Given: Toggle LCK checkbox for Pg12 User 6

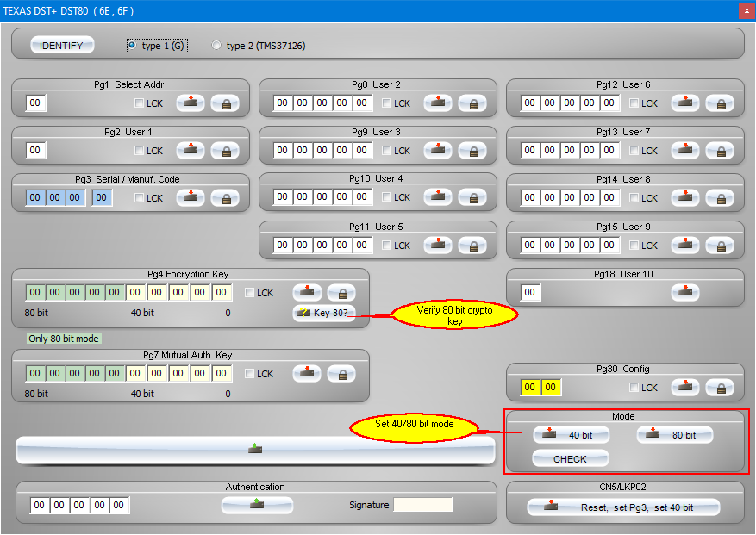Looking at the screenshot, I should click(x=634, y=103).
